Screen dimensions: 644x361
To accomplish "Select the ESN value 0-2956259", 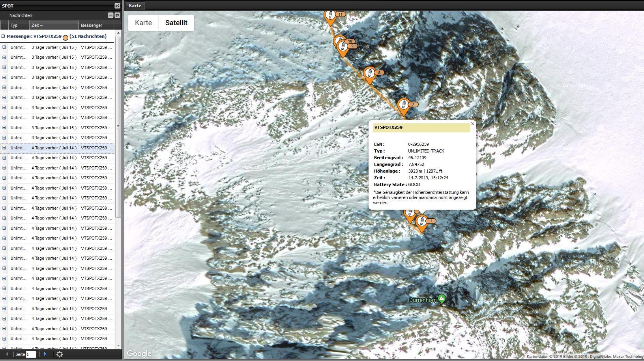I will [418, 144].
